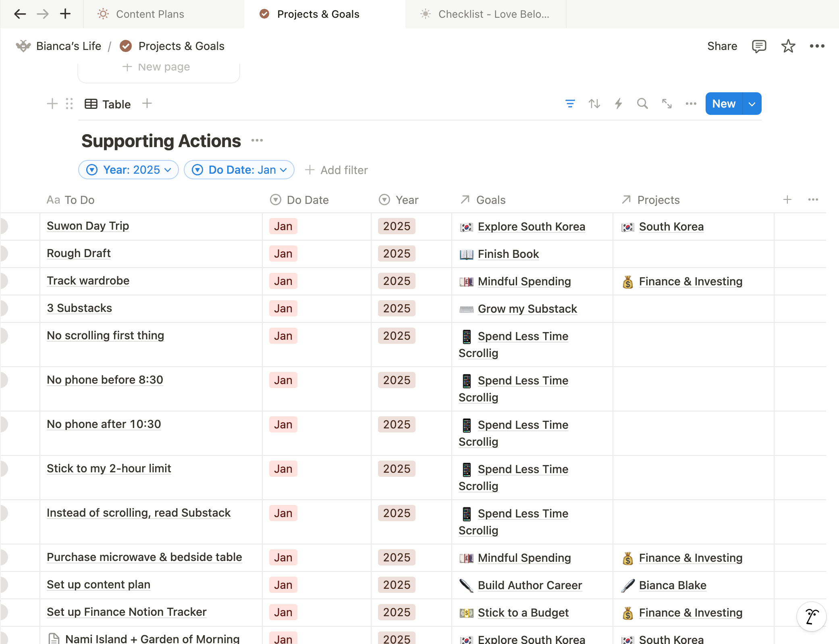Switch to the Content Plans tab
The height and width of the screenshot is (644, 839).
tap(150, 14)
